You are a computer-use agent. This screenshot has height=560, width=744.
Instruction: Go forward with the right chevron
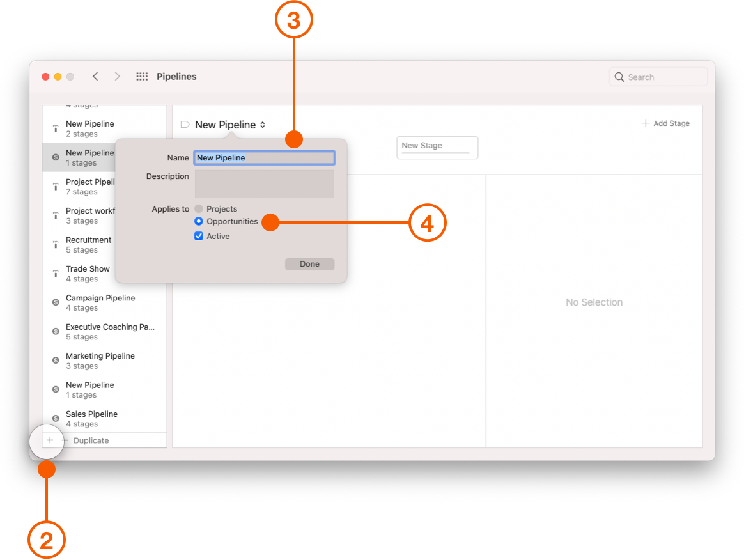tap(117, 77)
